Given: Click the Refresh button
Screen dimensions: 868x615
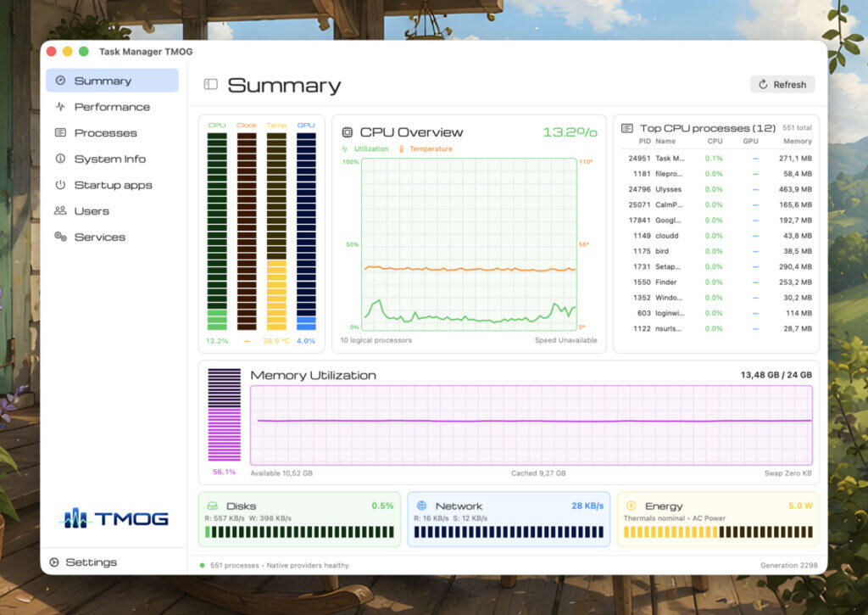Looking at the screenshot, I should coord(782,84).
